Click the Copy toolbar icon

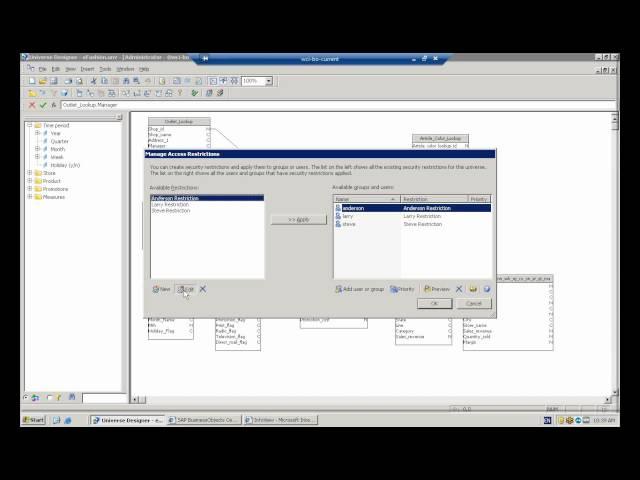coord(104,81)
